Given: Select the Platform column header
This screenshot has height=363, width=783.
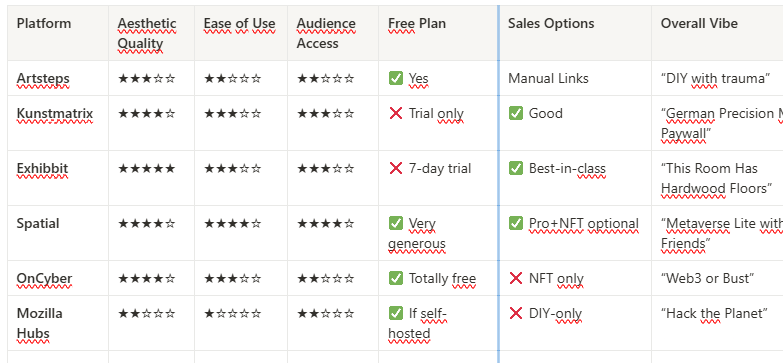Looking at the screenshot, I should point(58,33).
